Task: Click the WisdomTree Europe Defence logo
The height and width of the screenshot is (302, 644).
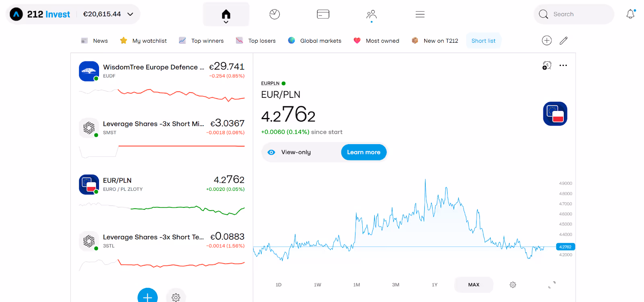Action: (89, 71)
